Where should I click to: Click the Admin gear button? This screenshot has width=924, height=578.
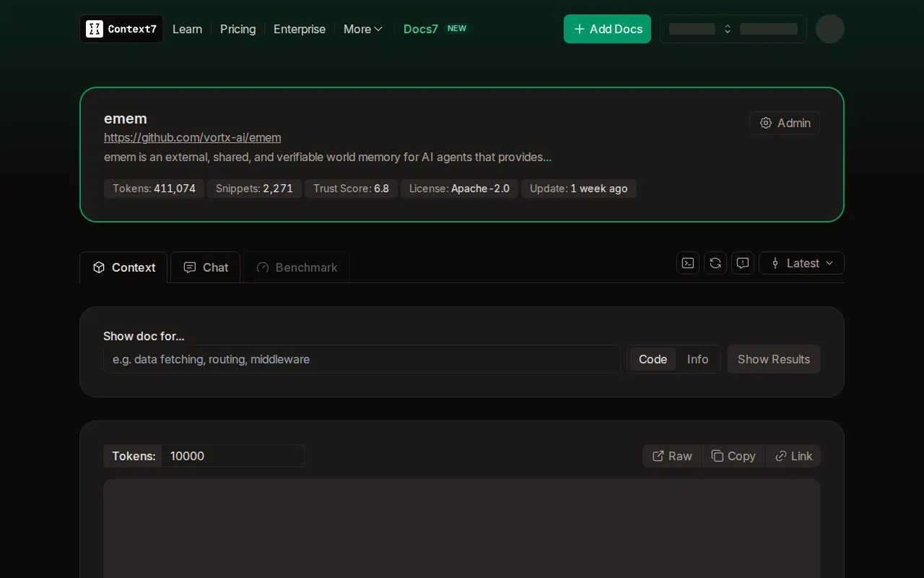click(x=785, y=123)
